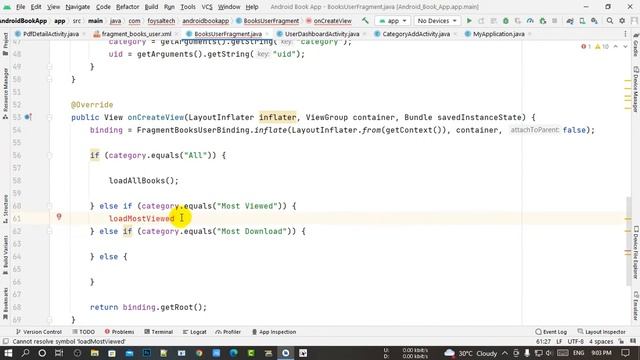Image resolution: width=640 pixels, height=360 pixels.
Task: Open the Gradle side panel
Action: 636,45
